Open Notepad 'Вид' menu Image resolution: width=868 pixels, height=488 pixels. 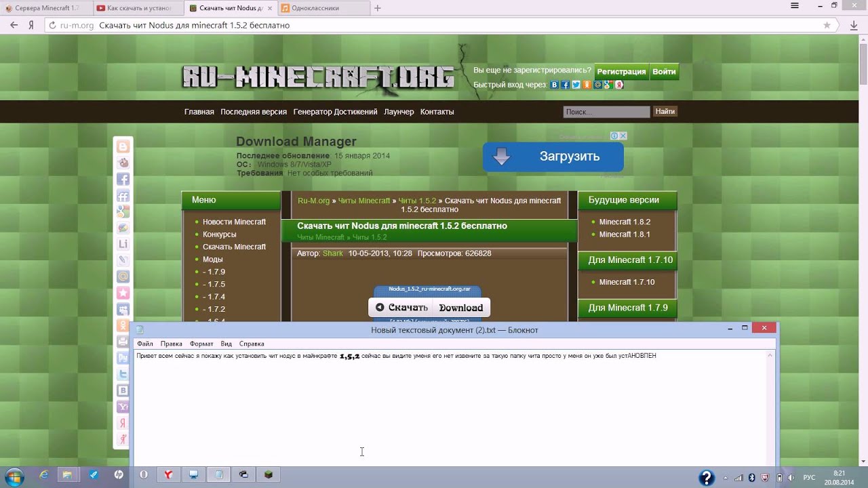pyautogui.click(x=226, y=344)
